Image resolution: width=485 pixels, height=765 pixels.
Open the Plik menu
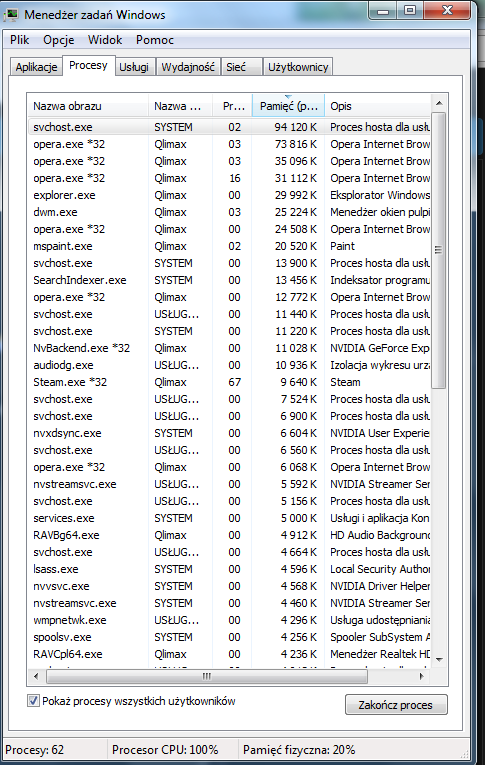[20, 40]
